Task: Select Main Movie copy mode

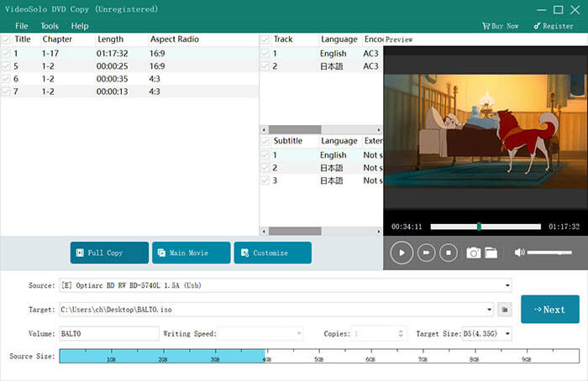Action: point(191,253)
